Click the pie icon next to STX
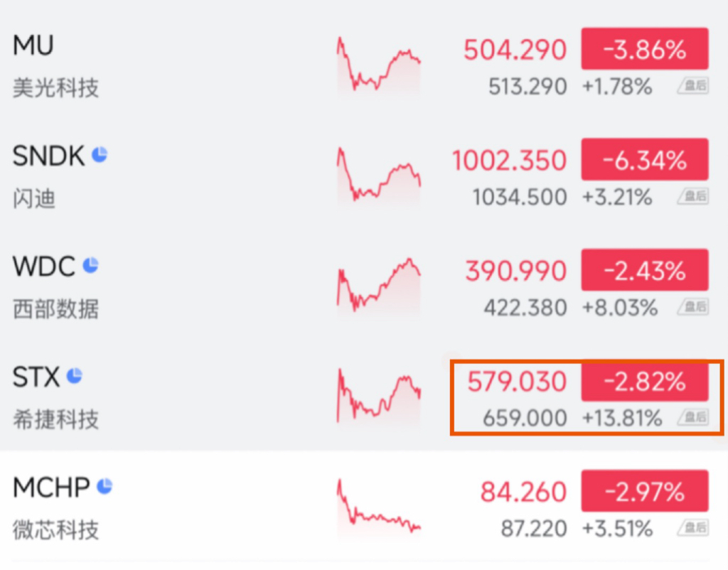The image size is (728, 570). click(x=75, y=375)
